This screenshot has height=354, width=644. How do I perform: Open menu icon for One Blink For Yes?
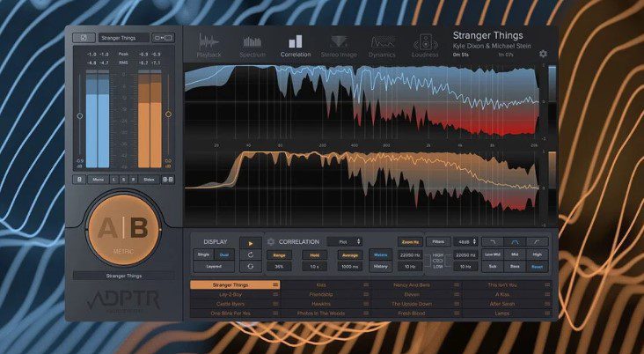[275, 313]
